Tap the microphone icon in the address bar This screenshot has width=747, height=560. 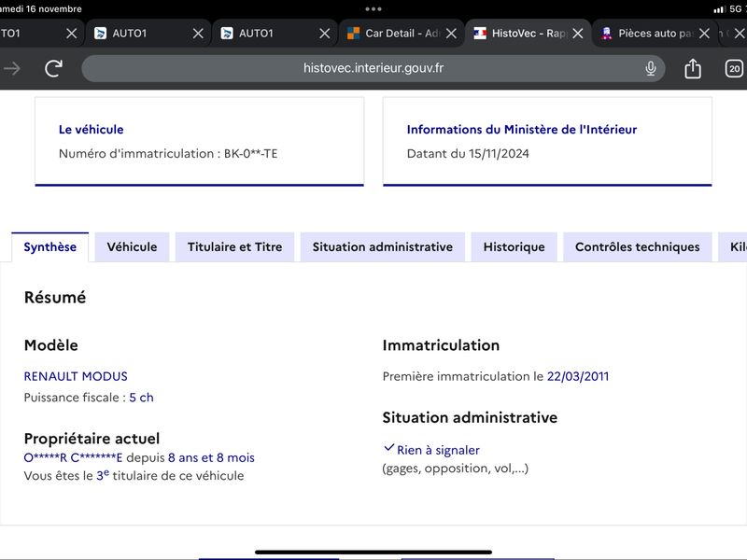650,68
